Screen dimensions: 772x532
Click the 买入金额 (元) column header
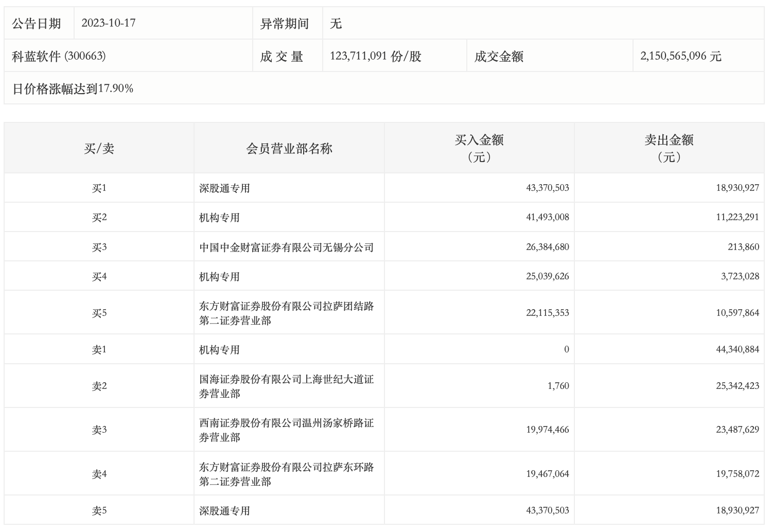point(479,148)
